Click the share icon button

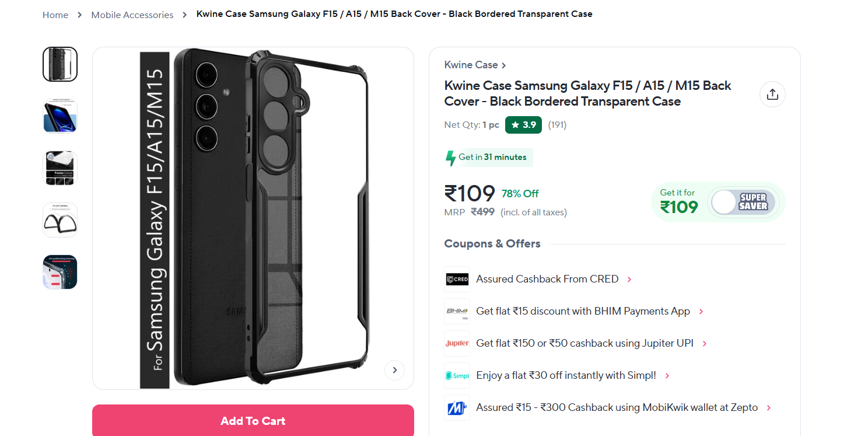click(772, 95)
